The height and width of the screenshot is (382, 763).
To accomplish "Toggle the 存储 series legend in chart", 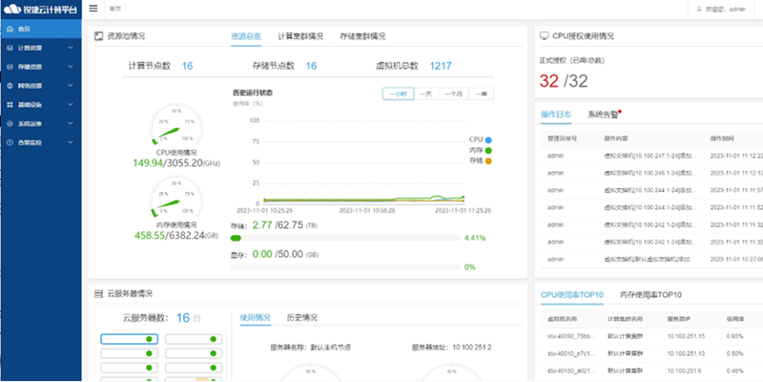I will (x=480, y=161).
